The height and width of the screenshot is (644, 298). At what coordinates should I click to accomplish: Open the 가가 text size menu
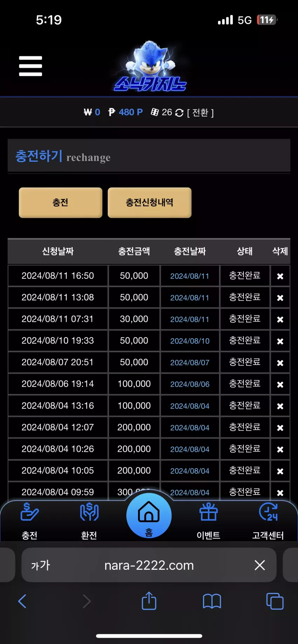[x=41, y=565]
